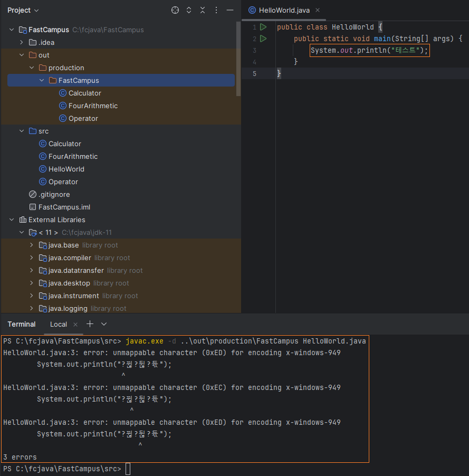The width and height of the screenshot is (469, 476).
Task: Open the Project panel options menu (three dots)
Action: 216,10
